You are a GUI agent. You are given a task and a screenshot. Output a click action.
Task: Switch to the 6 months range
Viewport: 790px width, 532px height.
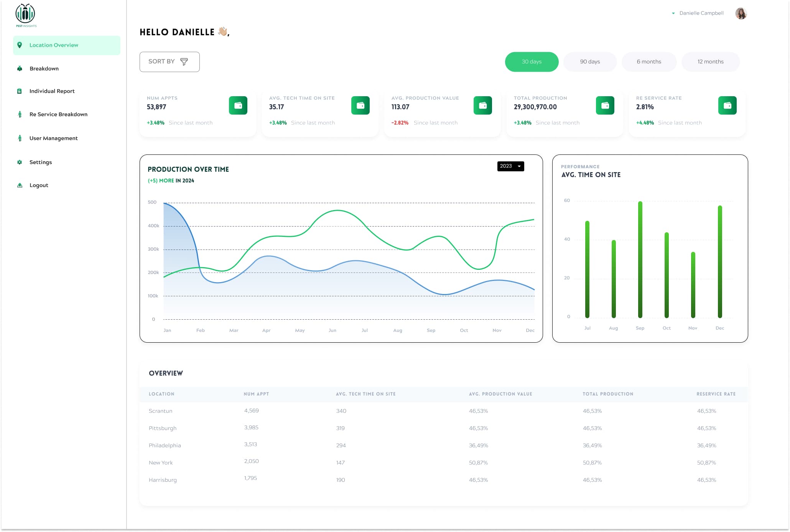649,62
